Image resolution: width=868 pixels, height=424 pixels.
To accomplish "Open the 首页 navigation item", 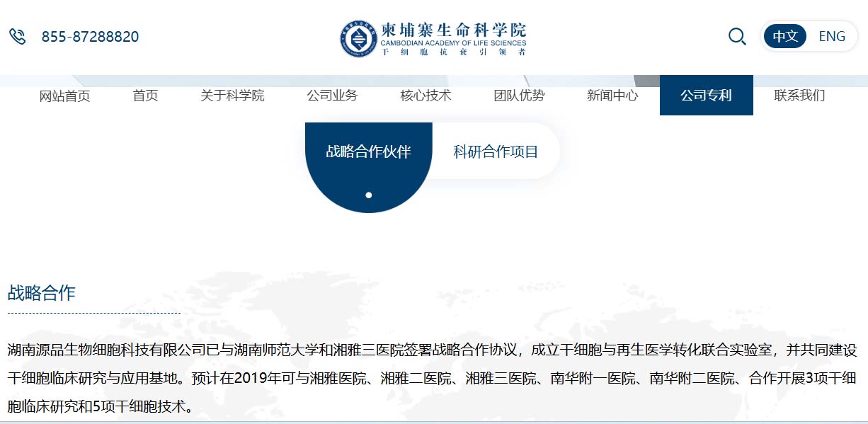I will (x=145, y=96).
